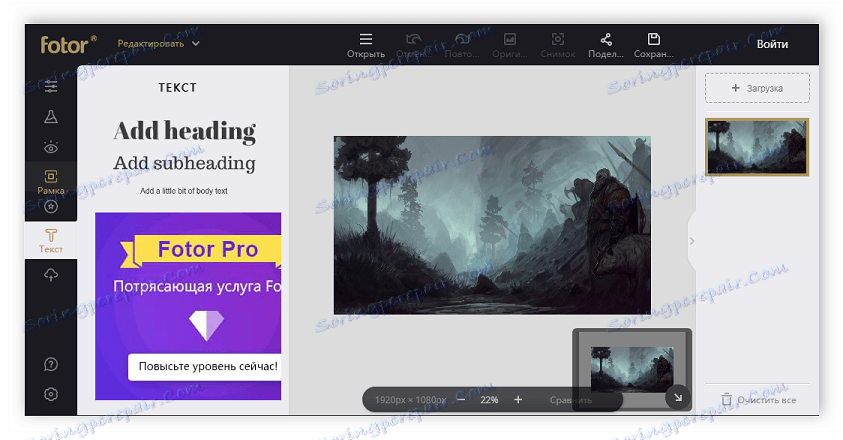Insert Add heading text

(184, 131)
